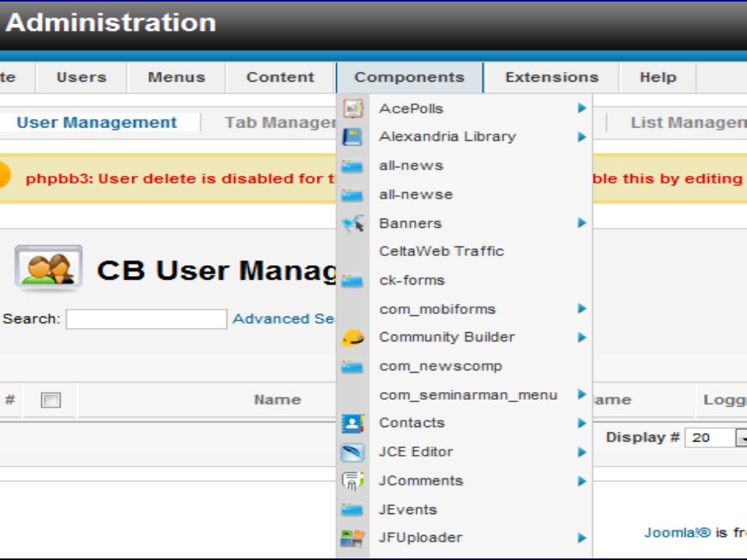Open the Extensions menu
The width and height of the screenshot is (747, 560).
pyautogui.click(x=552, y=77)
